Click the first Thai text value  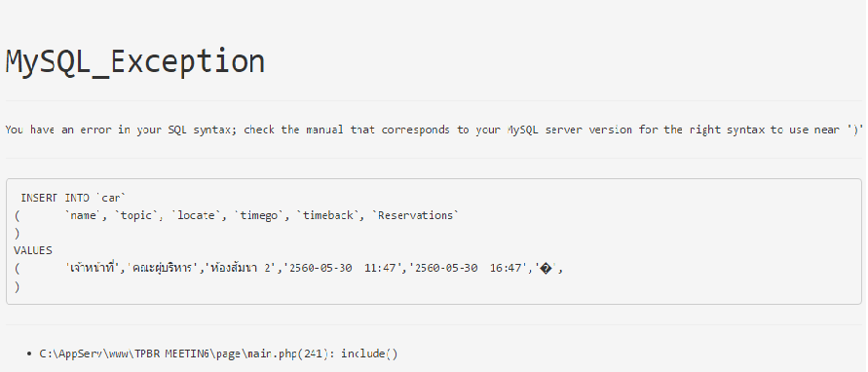(x=94, y=269)
